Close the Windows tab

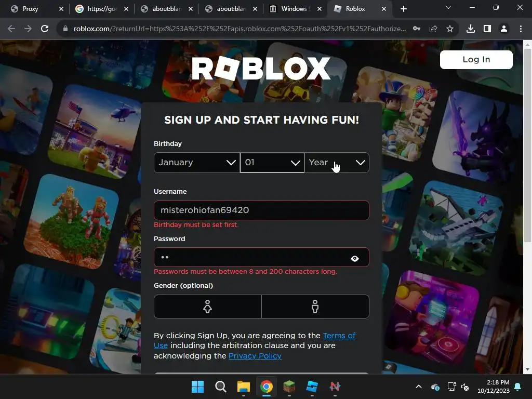coord(320,9)
